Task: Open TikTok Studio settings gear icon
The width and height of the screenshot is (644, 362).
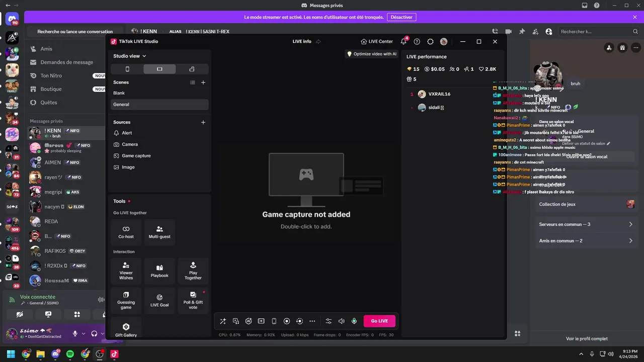Action: tap(430, 41)
